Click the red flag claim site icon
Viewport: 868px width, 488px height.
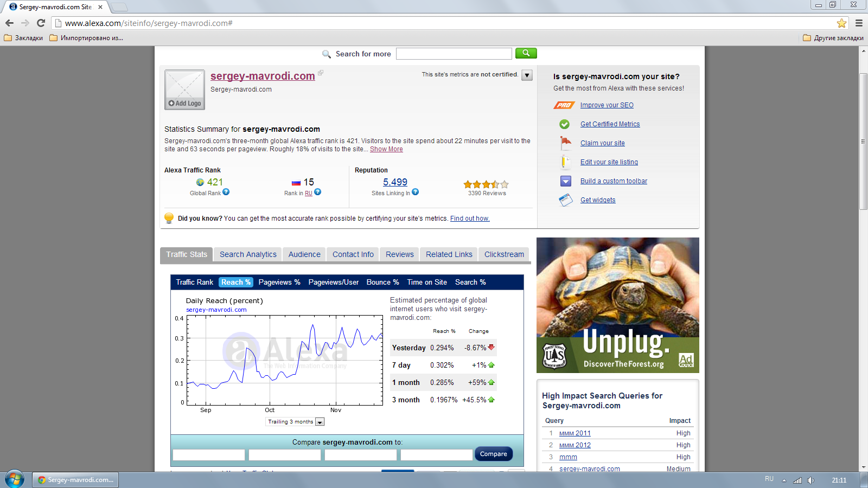pyautogui.click(x=565, y=143)
